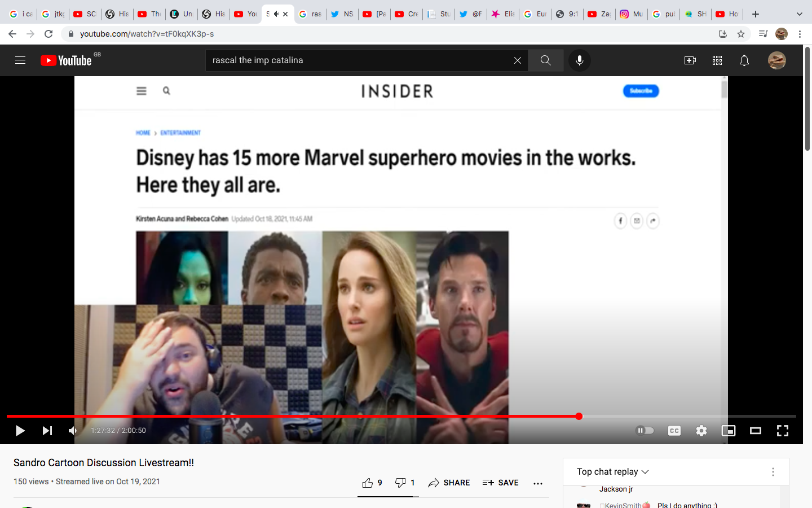Go forward in browser
Screen dimensions: 812x508
30,34
